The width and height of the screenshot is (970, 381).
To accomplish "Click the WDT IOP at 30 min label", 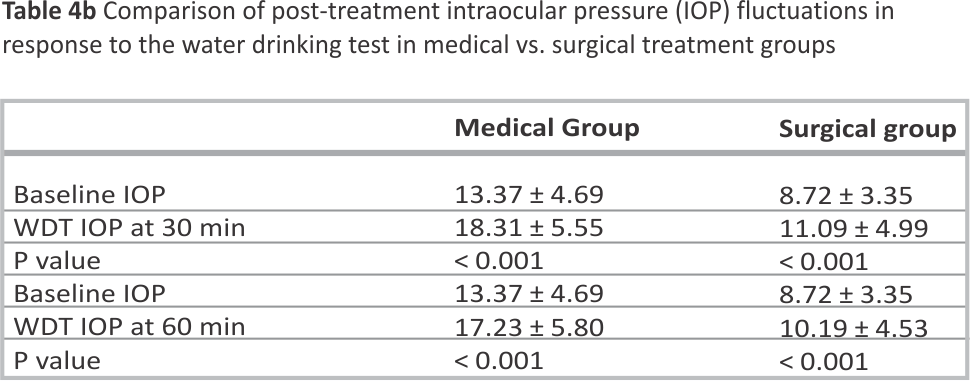I will tap(129, 228).
